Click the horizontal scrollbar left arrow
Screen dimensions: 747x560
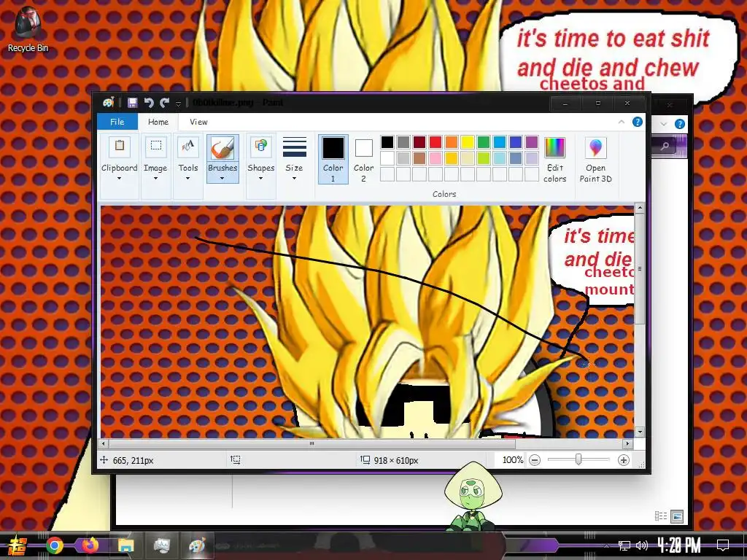coord(104,443)
